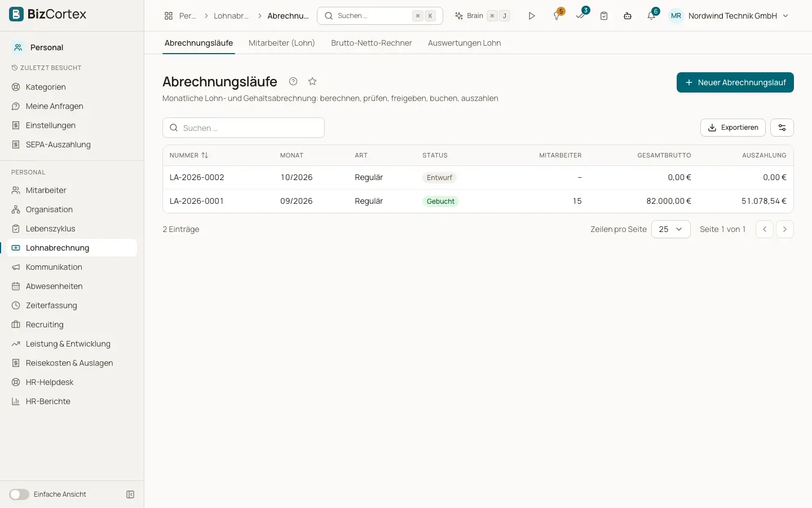This screenshot has width=812, height=508.
Task: Open row LA-2026-0002
Action: 478,177
